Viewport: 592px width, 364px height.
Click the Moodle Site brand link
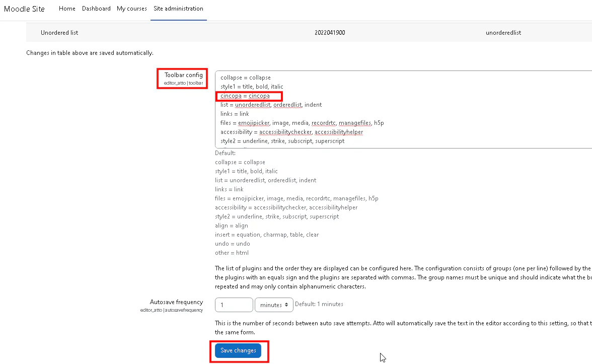tap(24, 9)
